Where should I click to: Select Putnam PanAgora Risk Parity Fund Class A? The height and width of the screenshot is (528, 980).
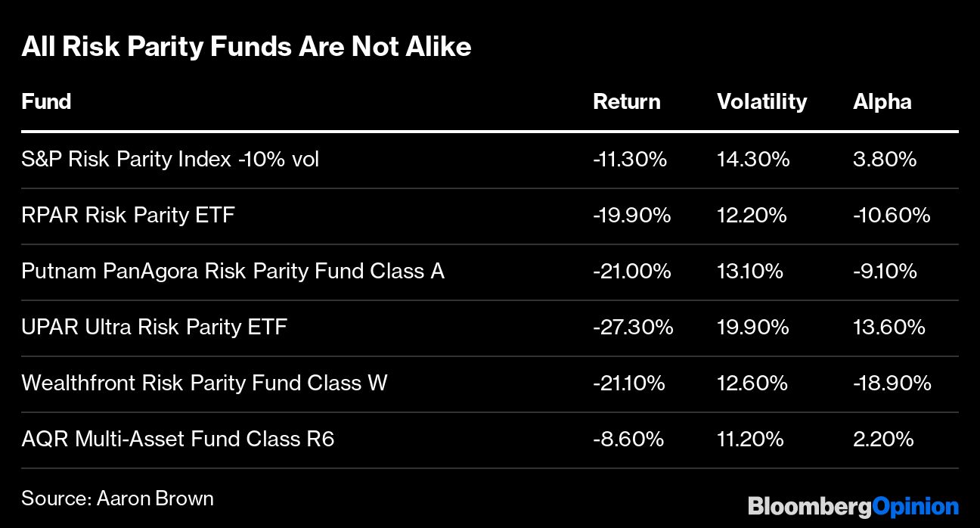pyautogui.click(x=233, y=271)
